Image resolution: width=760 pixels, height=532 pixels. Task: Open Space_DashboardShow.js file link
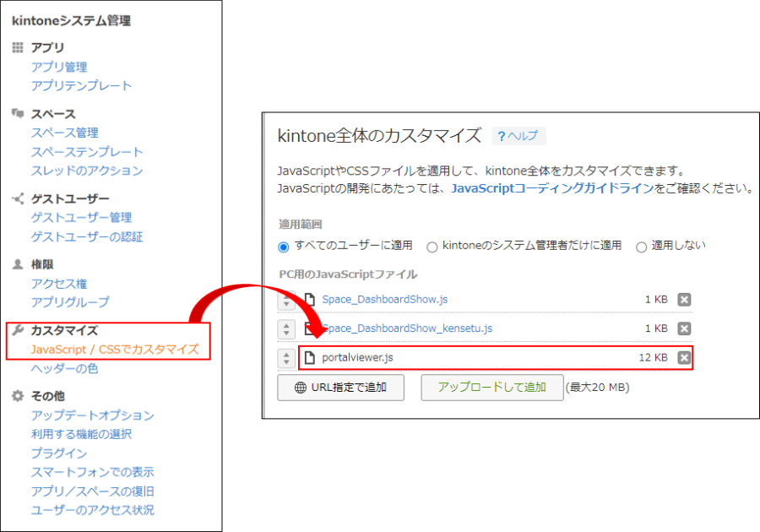point(385,300)
